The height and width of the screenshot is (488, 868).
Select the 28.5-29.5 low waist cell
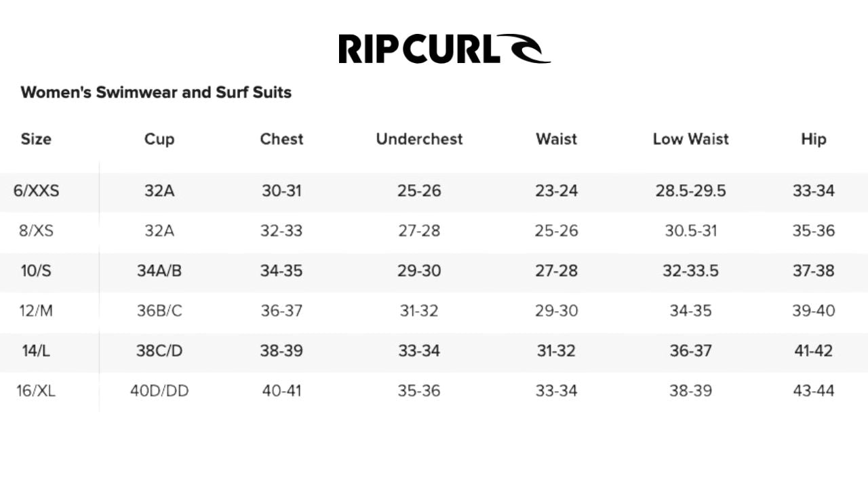[690, 191]
